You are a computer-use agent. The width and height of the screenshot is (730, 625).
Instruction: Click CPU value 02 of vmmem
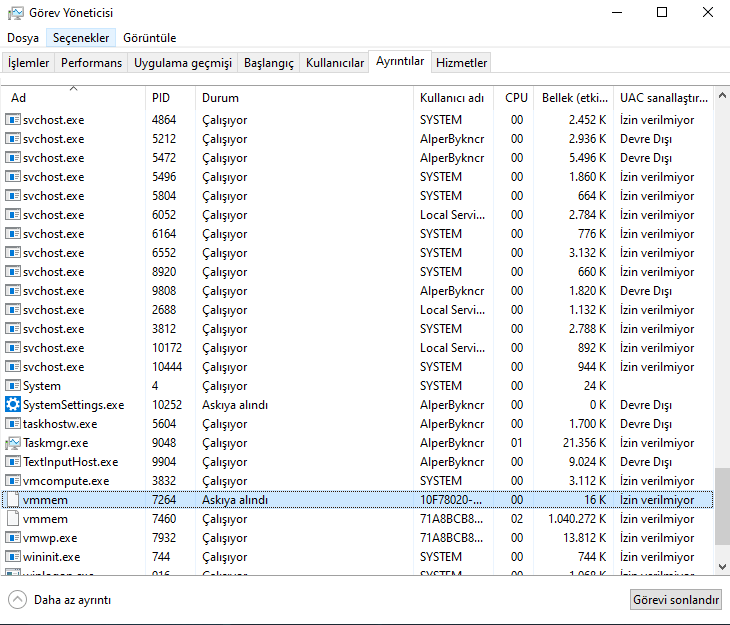pos(517,518)
